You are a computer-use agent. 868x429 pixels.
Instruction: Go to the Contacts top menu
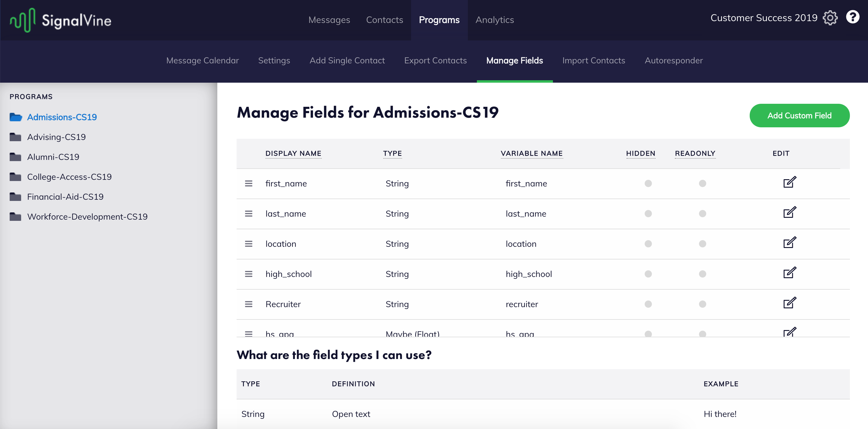[385, 20]
